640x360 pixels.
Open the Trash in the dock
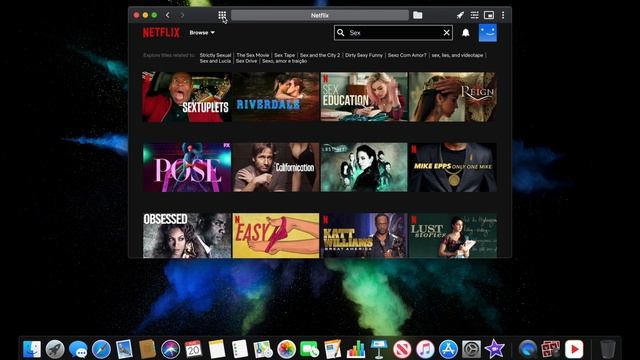[608, 349]
